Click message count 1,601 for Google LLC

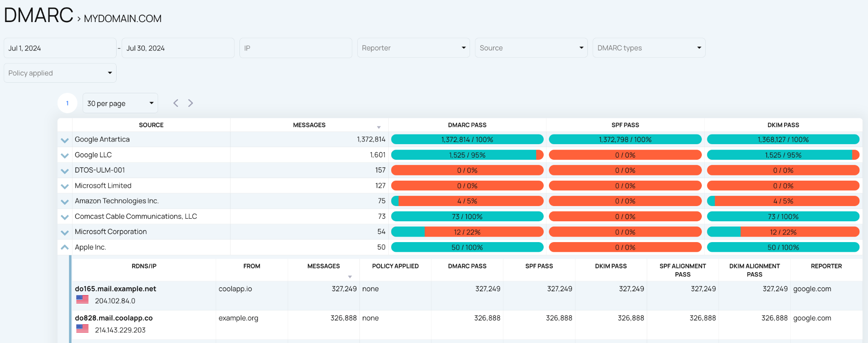378,155
